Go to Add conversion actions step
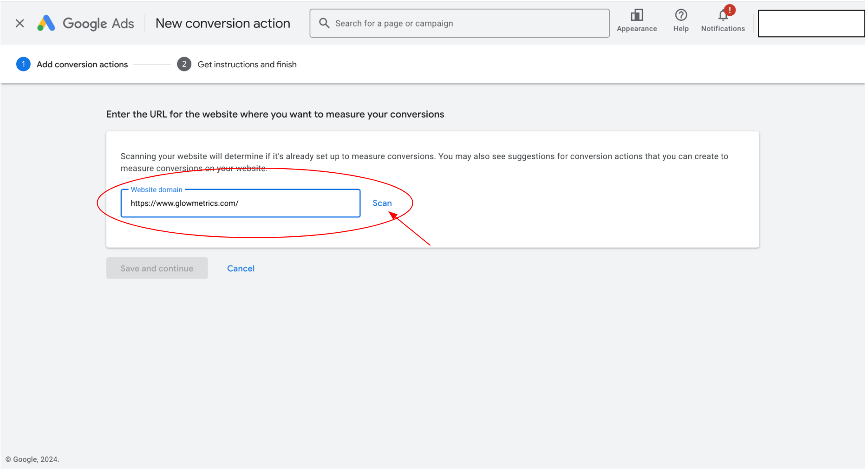The width and height of the screenshot is (868, 469). (x=82, y=64)
